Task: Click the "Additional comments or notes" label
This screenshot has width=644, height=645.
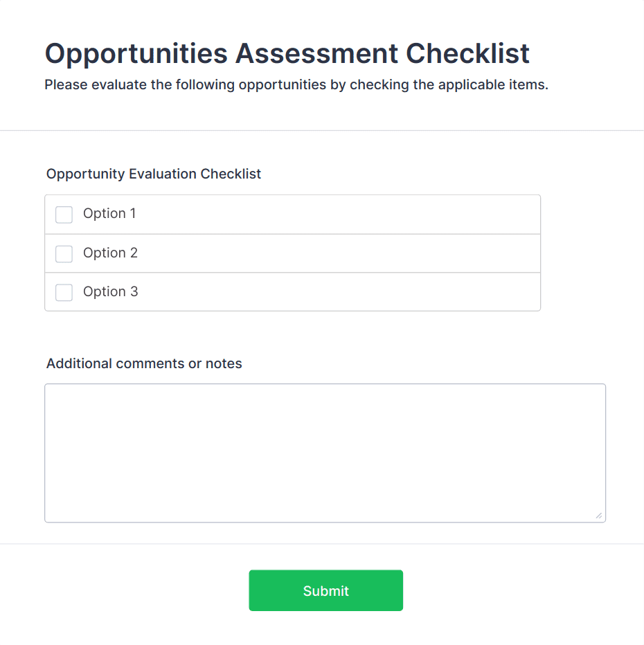Action: 144,363
